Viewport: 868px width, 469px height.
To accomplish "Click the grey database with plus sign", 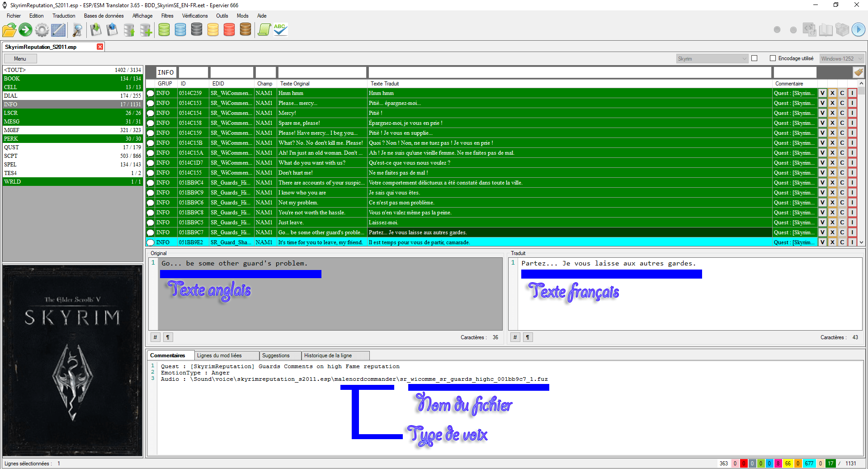I will coord(146,30).
